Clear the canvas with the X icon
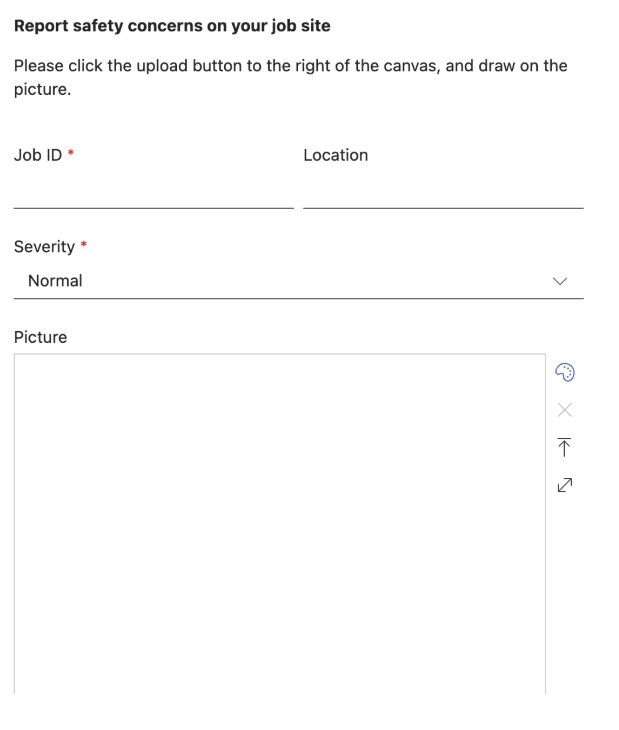 pos(564,409)
